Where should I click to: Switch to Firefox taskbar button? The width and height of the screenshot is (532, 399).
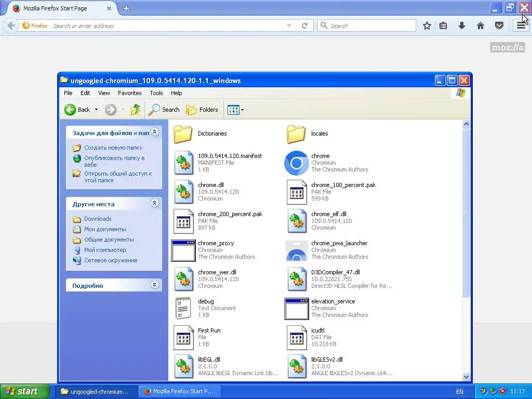click(x=180, y=392)
